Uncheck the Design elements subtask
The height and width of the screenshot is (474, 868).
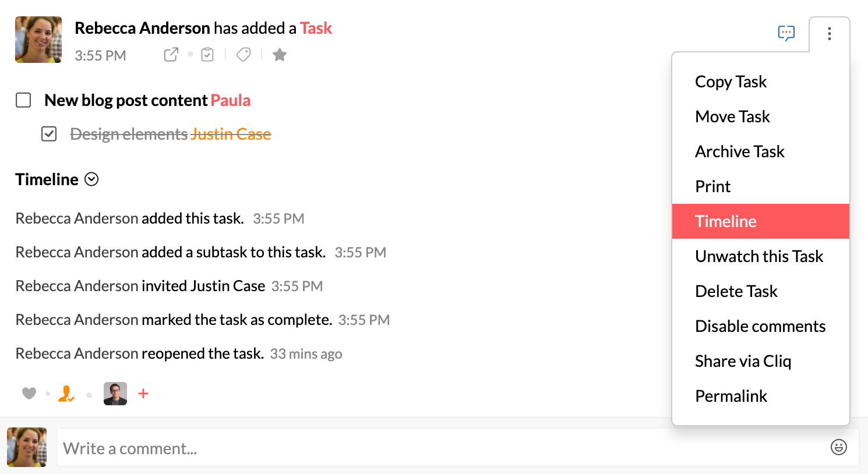[x=49, y=134]
